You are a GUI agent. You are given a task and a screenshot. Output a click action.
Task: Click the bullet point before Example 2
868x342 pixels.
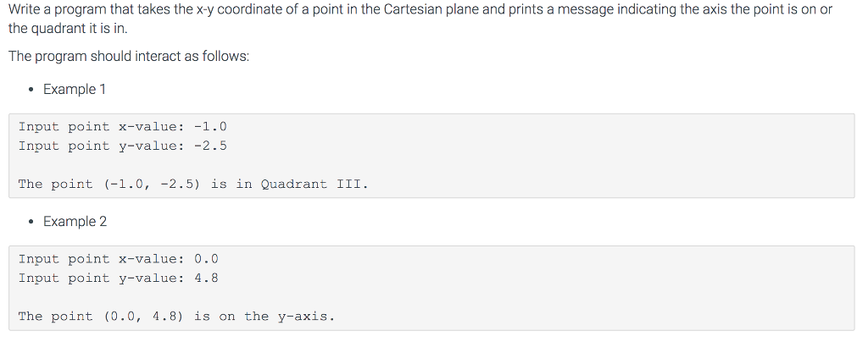[x=31, y=222]
